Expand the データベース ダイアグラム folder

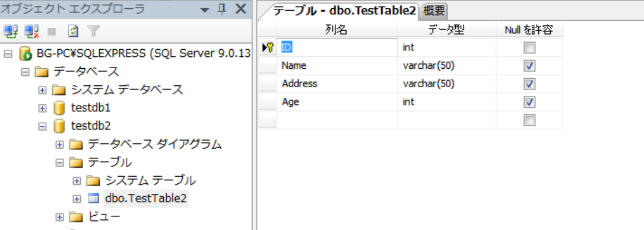59,144
